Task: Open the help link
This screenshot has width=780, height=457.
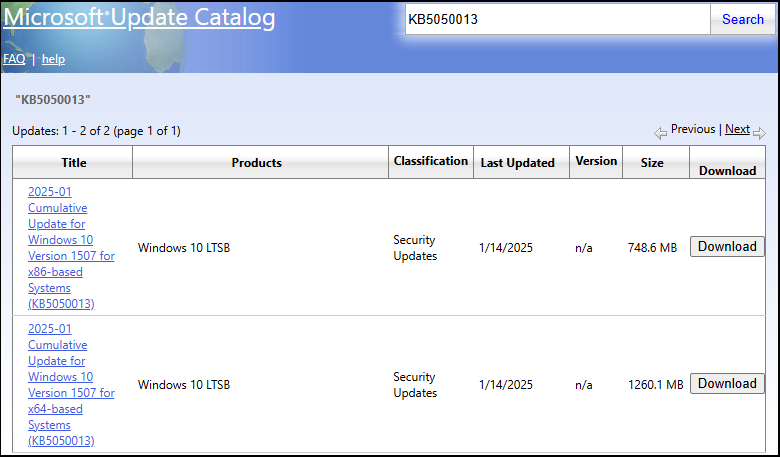Action: point(53,59)
